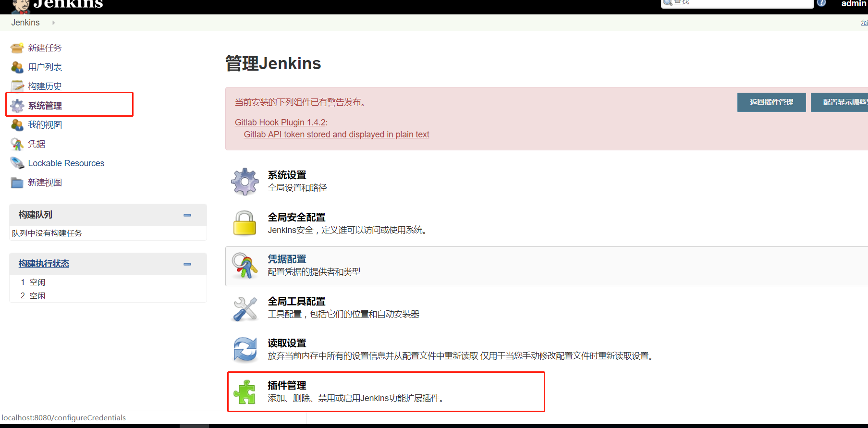The height and width of the screenshot is (428, 868).
Task: Click the admin user link in the header
Action: (x=854, y=3)
